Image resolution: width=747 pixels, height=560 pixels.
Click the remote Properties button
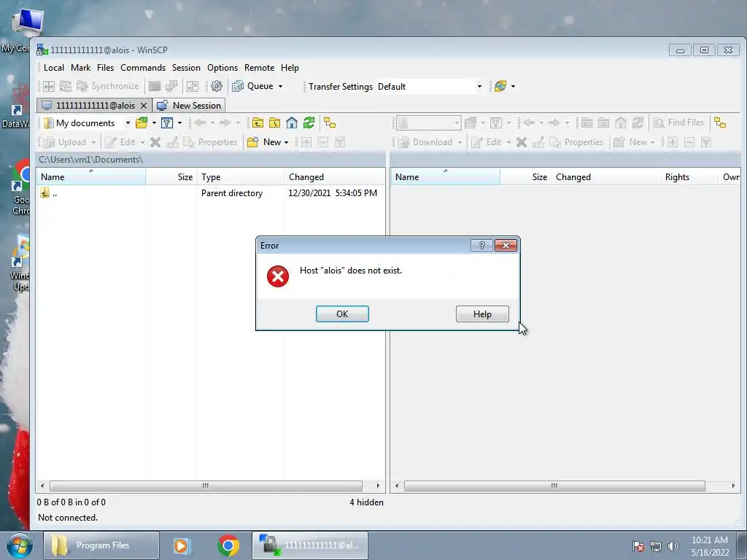point(576,142)
